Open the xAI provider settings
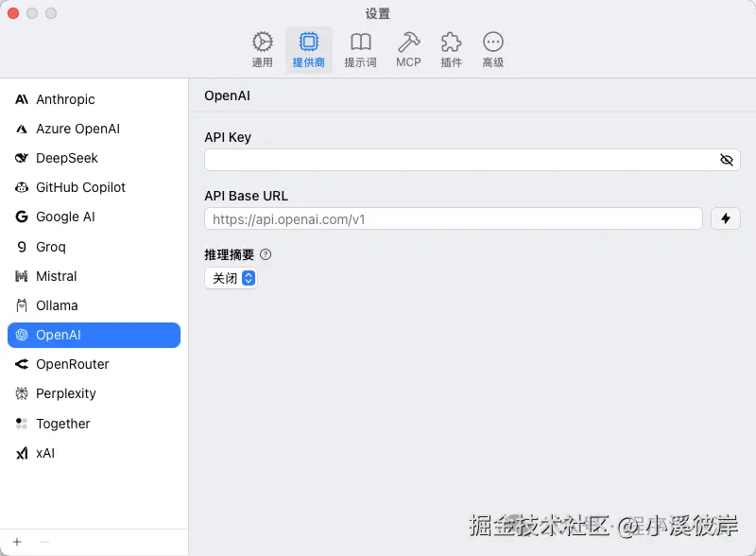The width and height of the screenshot is (756, 556). pos(45,453)
